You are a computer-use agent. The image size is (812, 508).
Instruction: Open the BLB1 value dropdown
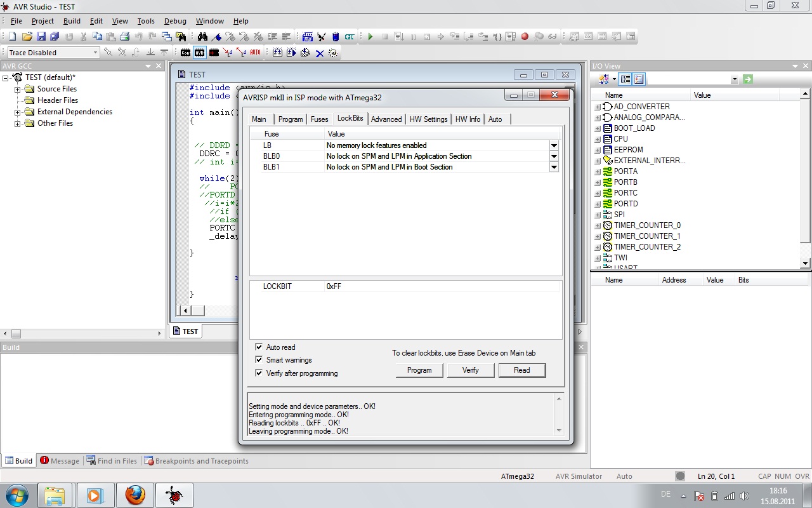tap(554, 167)
